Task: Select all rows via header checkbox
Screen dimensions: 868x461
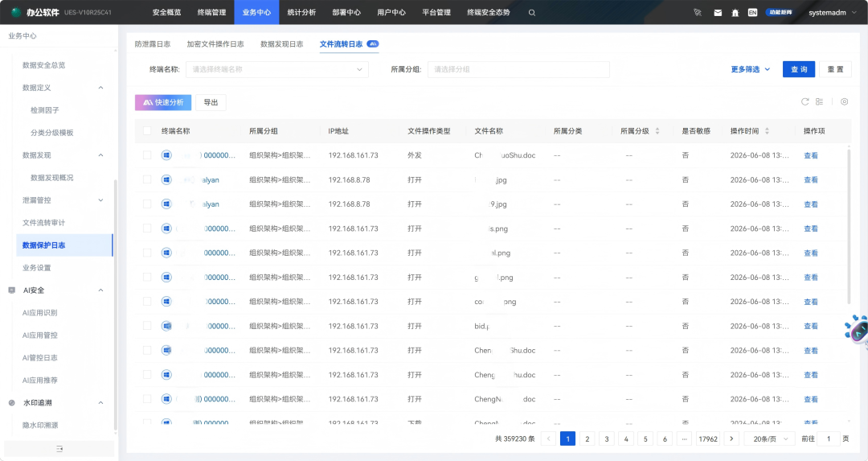Action: 147,131
